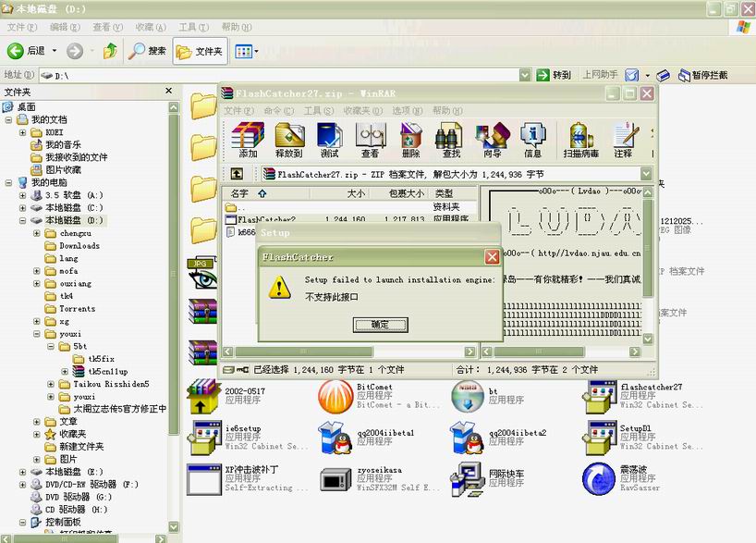Select the ie6setup installer icon
The height and width of the screenshot is (543, 756).
tap(203, 438)
